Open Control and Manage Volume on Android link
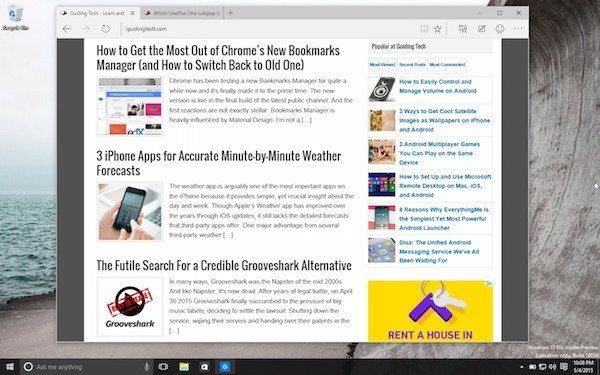This screenshot has width=600, height=375. pyautogui.click(x=437, y=86)
